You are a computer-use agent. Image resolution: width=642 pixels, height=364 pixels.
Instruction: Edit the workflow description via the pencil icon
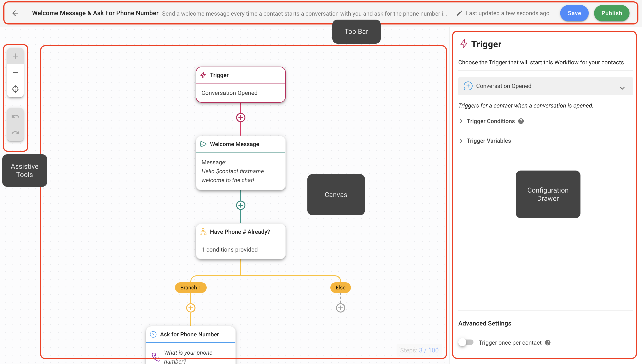[x=459, y=13]
